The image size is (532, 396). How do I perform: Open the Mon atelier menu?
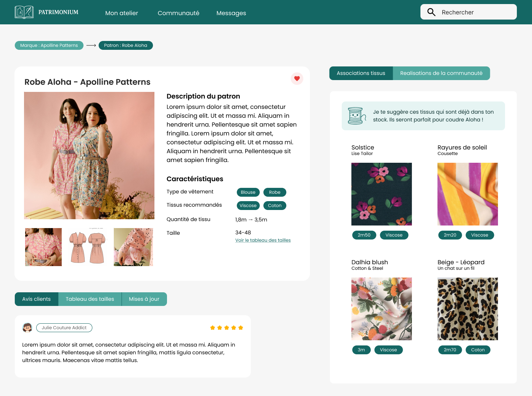[122, 13]
